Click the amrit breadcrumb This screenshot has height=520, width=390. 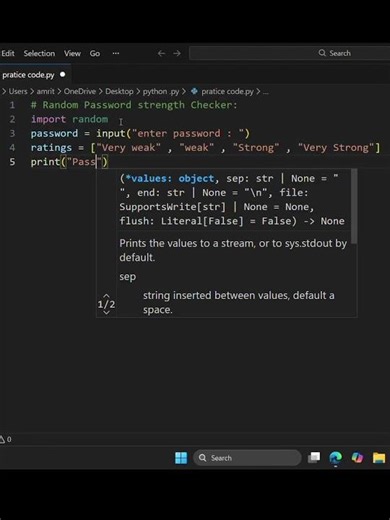[x=45, y=91]
